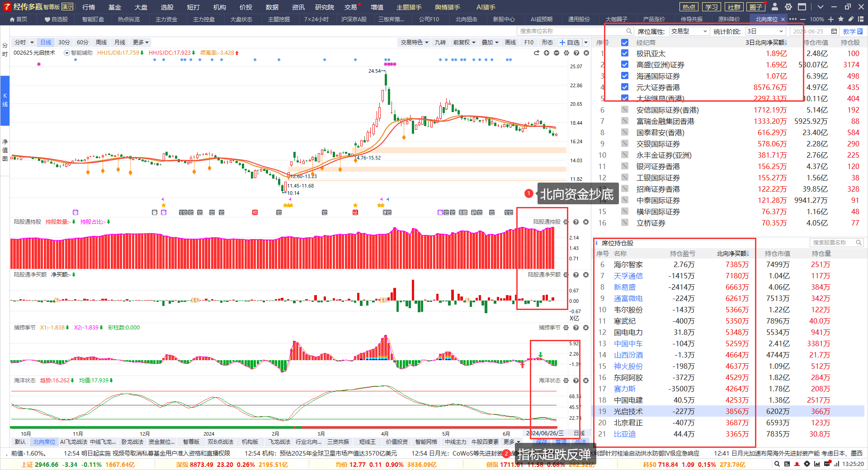Click the status bar message icon with red dot

(x=827, y=464)
